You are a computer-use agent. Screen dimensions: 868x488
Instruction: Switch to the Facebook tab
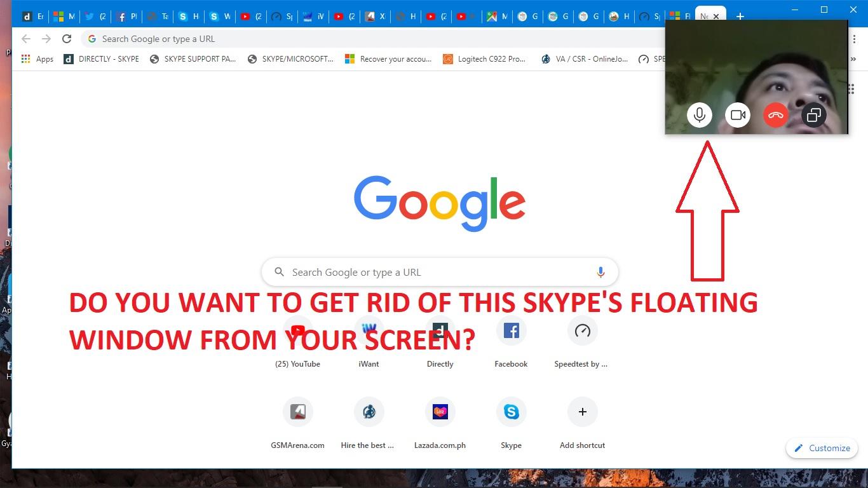click(x=126, y=17)
